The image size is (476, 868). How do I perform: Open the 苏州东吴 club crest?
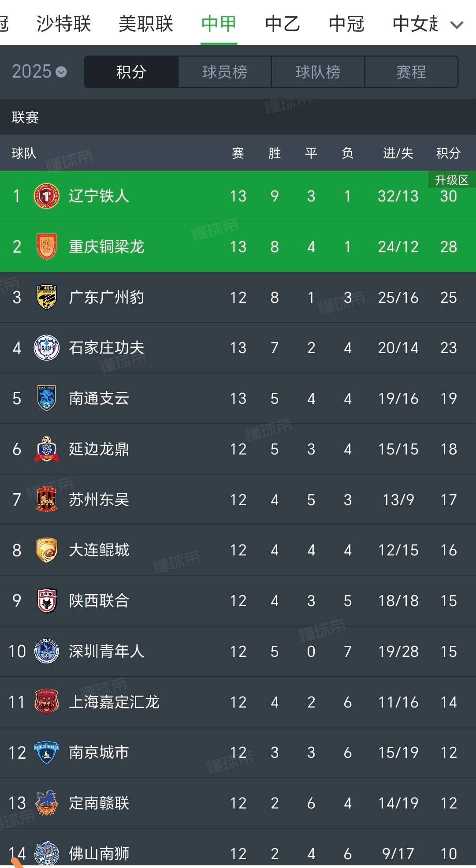47,499
